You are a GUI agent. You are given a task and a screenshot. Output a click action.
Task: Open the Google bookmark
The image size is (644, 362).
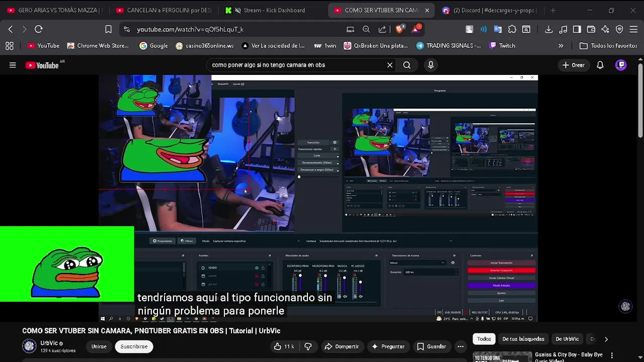[153, 46]
